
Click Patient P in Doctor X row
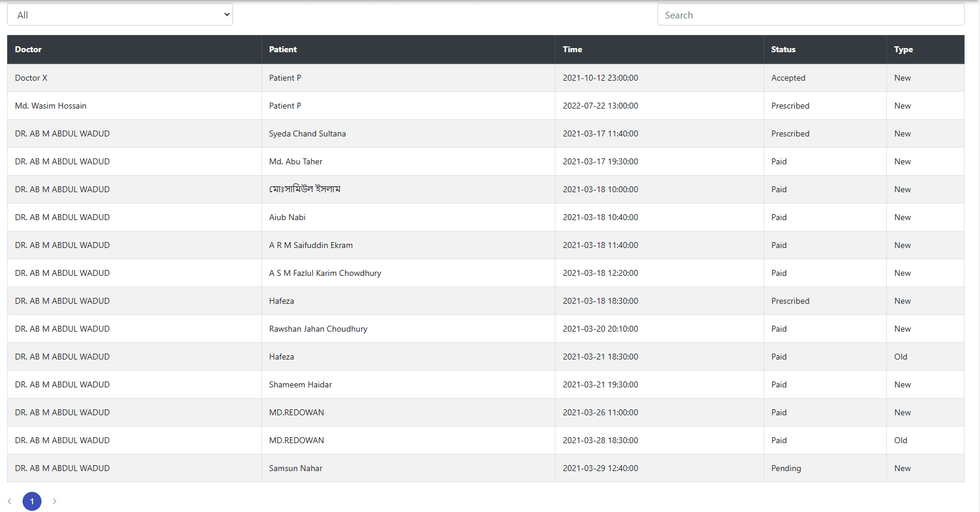click(285, 78)
